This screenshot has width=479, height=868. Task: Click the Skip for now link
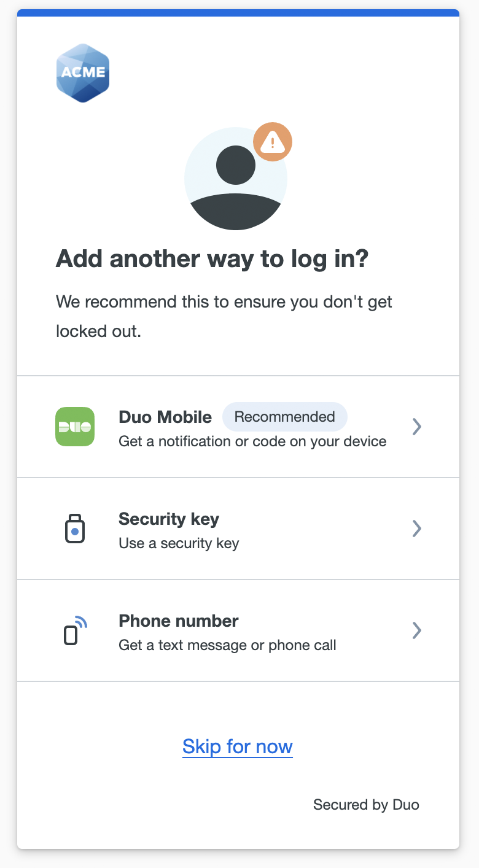coord(238,747)
